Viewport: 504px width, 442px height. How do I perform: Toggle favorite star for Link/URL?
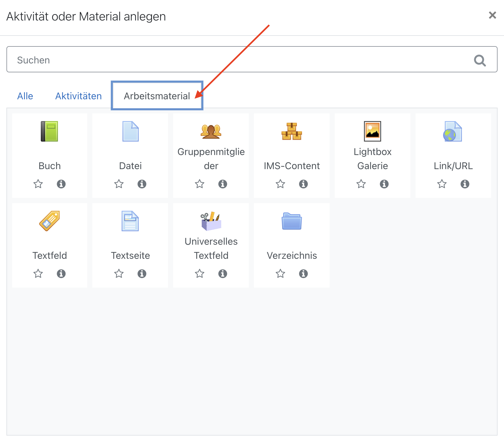442,184
